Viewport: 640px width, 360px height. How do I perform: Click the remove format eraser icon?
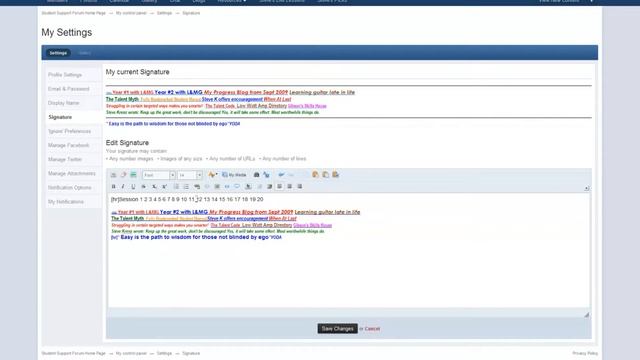click(123, 175)
